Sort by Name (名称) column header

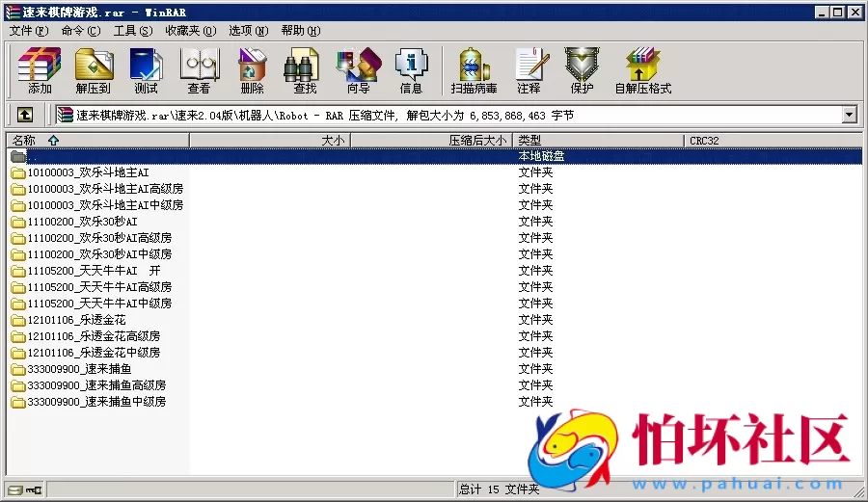[x=97, y=141]
